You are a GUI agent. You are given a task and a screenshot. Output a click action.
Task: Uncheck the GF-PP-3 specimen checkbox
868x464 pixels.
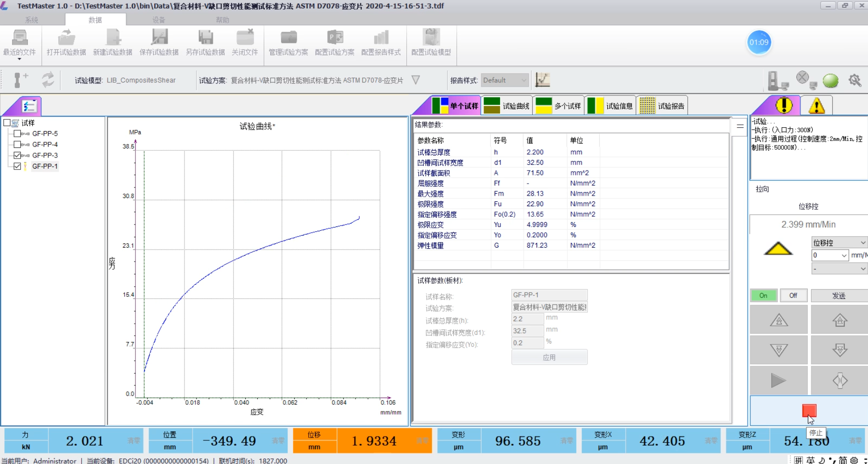17,155
